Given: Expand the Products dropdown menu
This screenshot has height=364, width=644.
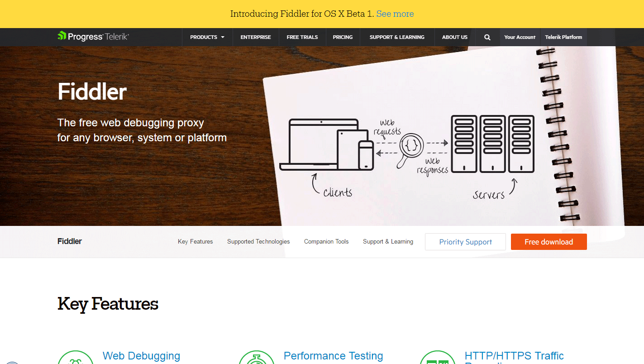Looking at the screenshot, I should click(x=207, y=37).
